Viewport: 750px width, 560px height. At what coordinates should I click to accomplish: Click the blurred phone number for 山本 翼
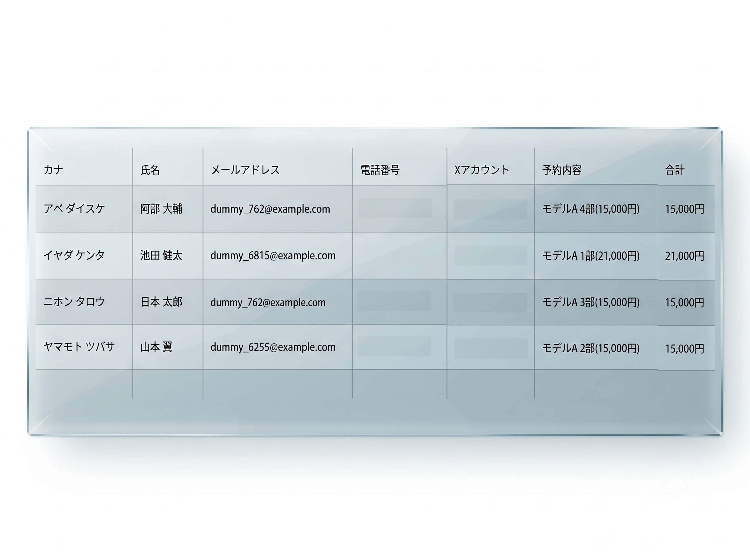pos(394,347)
